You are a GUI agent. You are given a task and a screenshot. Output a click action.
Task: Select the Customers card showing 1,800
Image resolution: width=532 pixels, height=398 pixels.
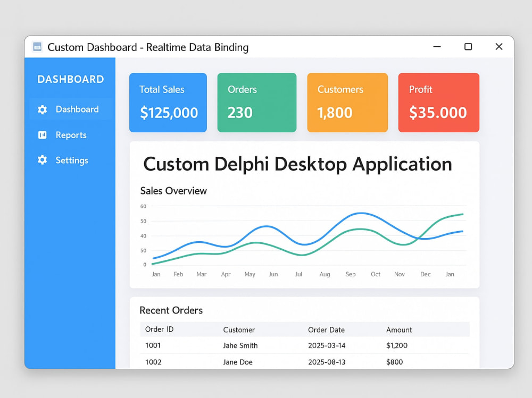point(347,103)
